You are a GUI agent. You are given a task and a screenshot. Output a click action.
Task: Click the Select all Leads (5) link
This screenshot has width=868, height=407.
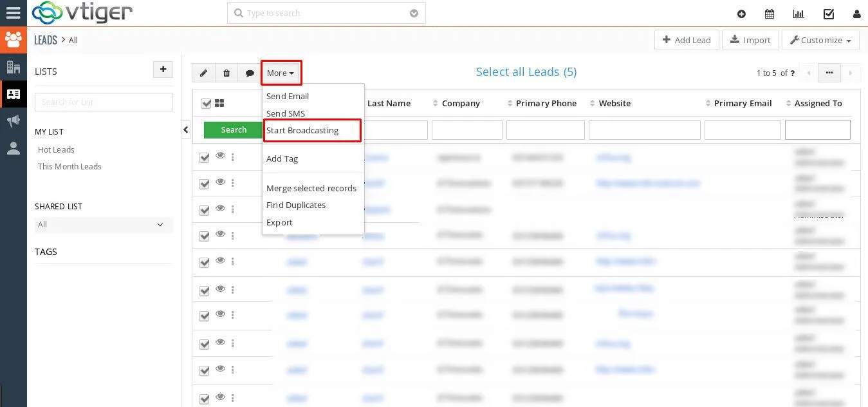[x=526, y=72]
